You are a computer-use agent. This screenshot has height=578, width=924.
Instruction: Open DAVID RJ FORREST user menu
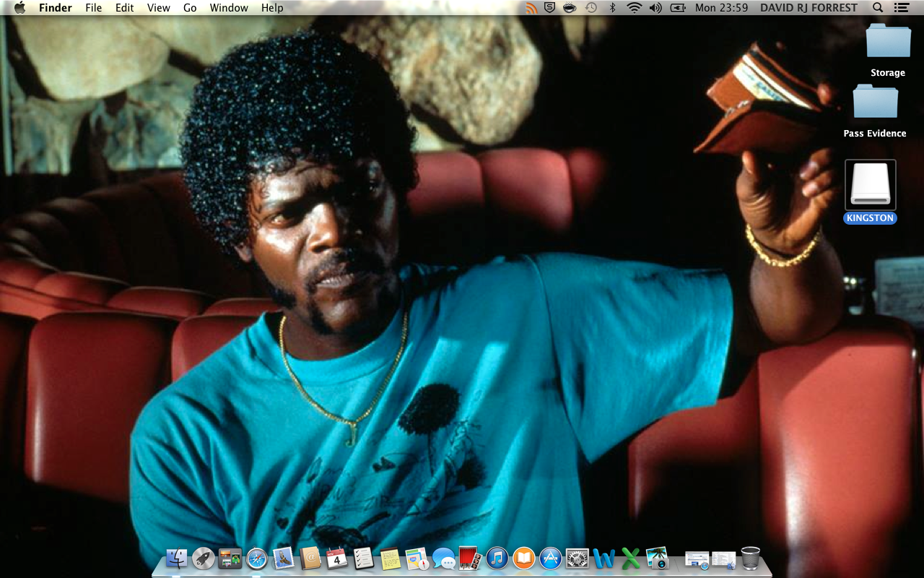point(809,8)
